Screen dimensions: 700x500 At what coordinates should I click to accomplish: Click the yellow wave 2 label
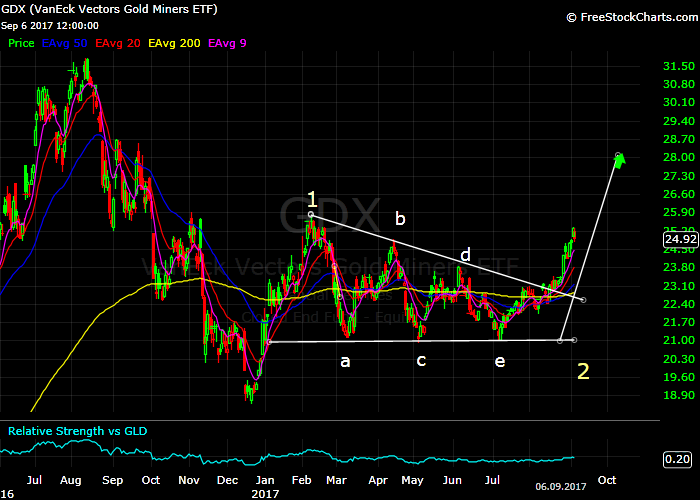(583, 371)
